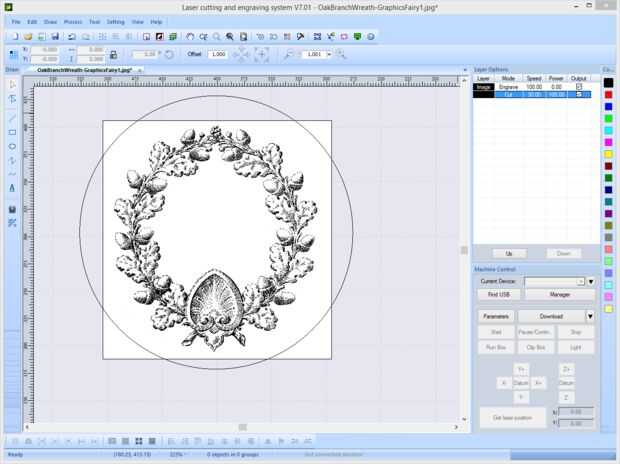Click the Offset value input field
Viewport: 620px width, 464px height.
click(x=218, y=54)
